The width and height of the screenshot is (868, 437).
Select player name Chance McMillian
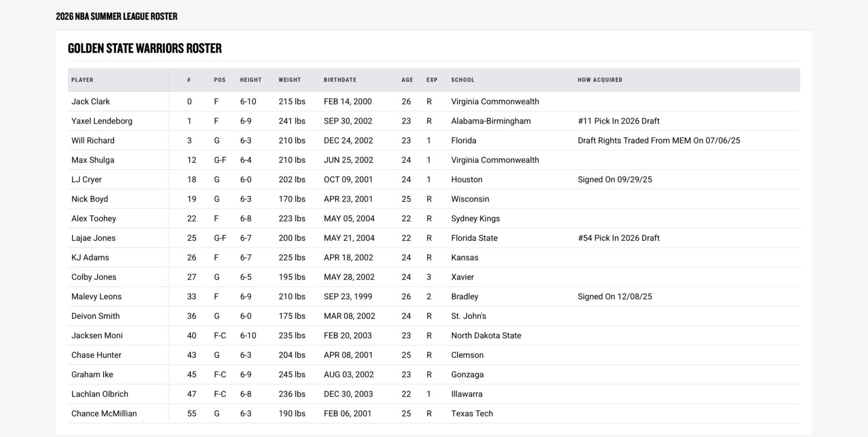(x=104, y=413)
